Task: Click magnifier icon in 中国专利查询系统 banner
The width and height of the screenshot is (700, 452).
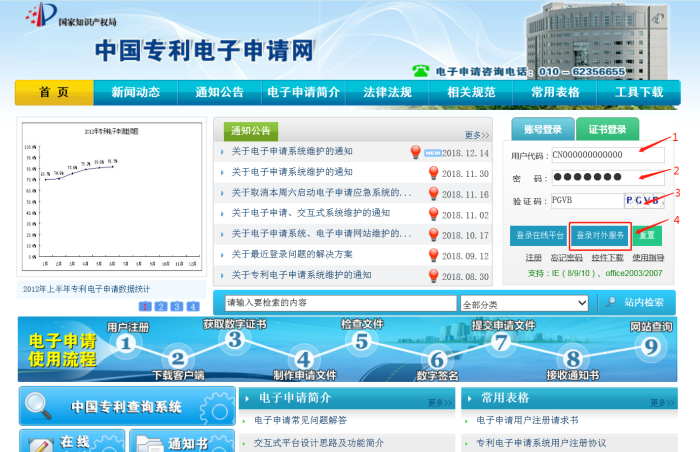Action: click(x=38, y=406)
